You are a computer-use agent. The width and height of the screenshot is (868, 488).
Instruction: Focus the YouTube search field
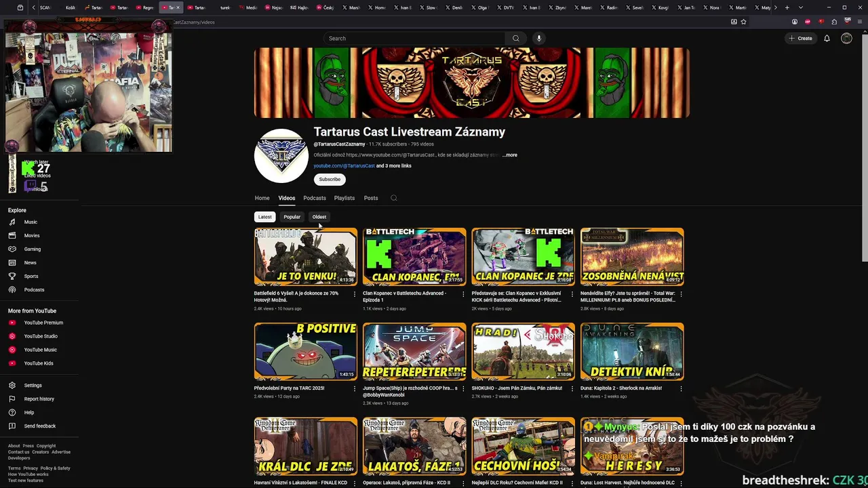[x=414, y=39]
